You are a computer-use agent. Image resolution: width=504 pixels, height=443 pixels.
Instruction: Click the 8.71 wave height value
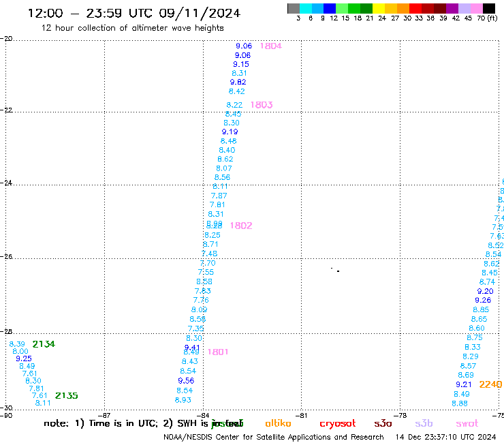[210, 244]
